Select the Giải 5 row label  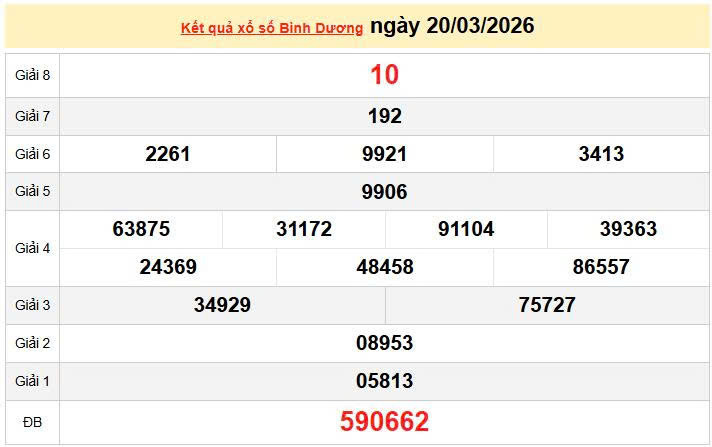(32, 191)
